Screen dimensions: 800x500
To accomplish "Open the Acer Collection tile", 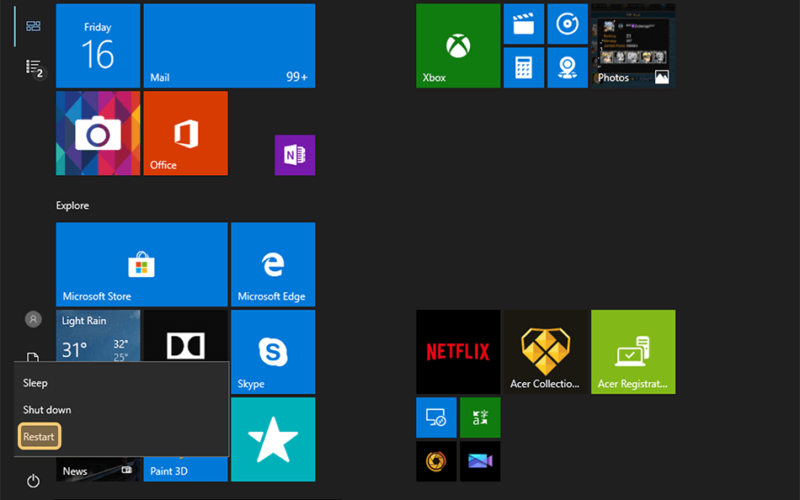I will point(545,352).
